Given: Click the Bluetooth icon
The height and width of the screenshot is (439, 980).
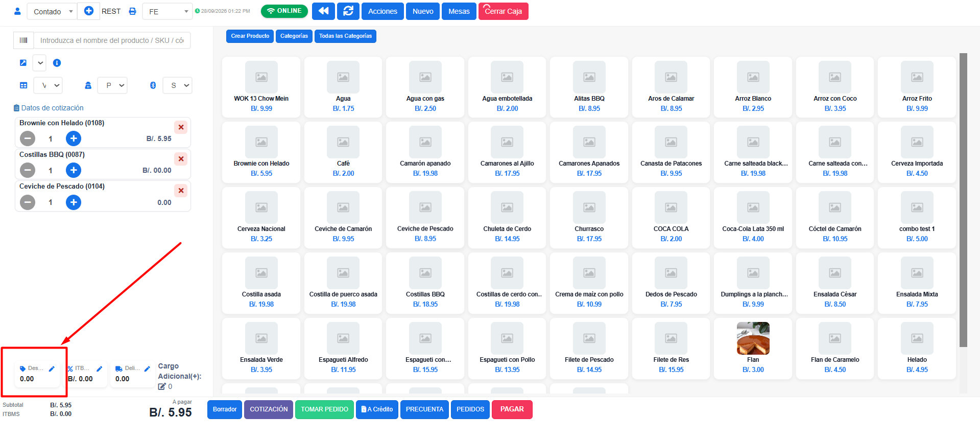Looking at the screenshot, I should (x=153, y=85).
